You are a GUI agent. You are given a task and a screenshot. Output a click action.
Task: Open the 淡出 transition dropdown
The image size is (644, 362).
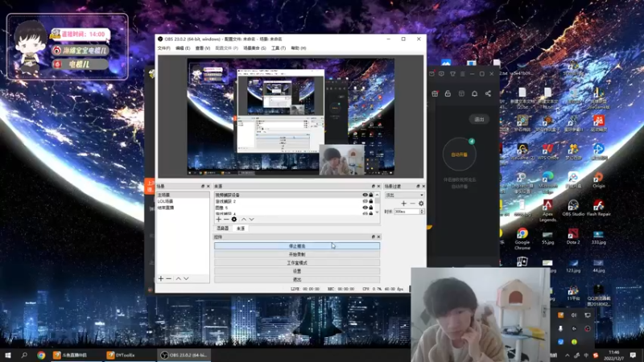pos(404,195)
